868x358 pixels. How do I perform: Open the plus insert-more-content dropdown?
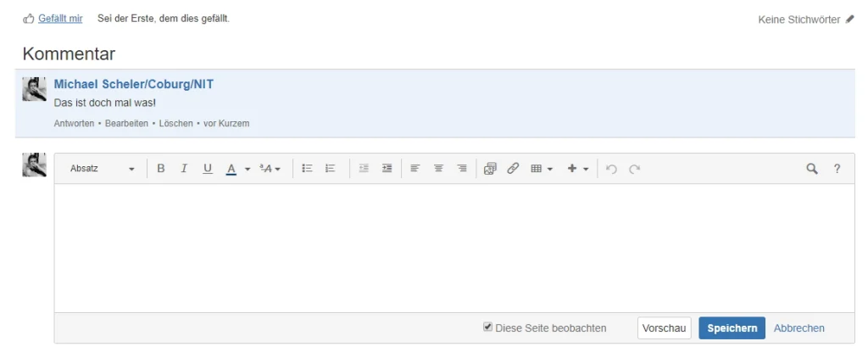click(578, 169)
